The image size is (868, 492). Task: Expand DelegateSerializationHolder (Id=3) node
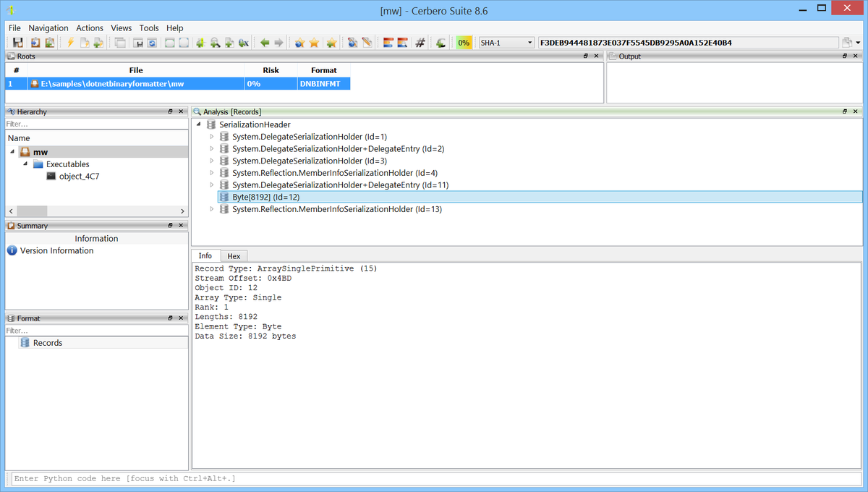211,161
